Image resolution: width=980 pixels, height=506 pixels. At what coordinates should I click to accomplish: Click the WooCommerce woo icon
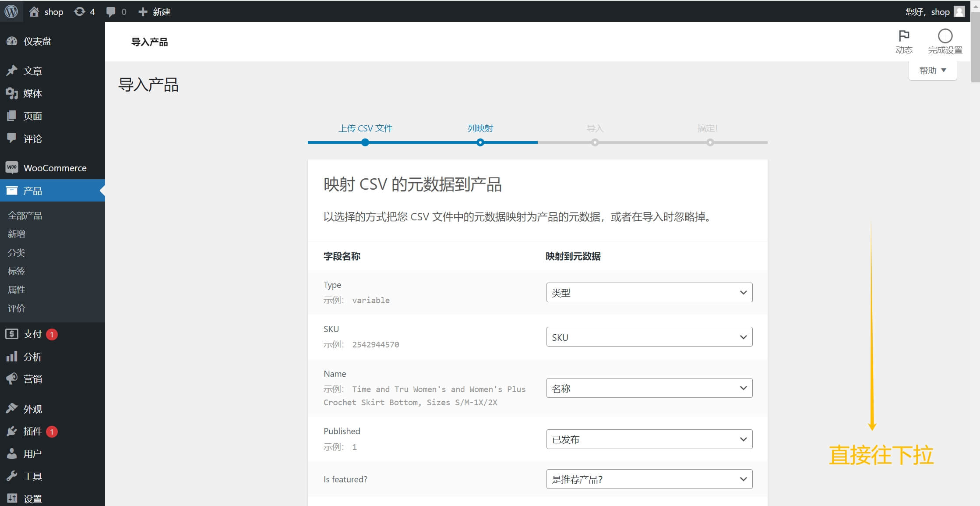[x=12, y=167]
